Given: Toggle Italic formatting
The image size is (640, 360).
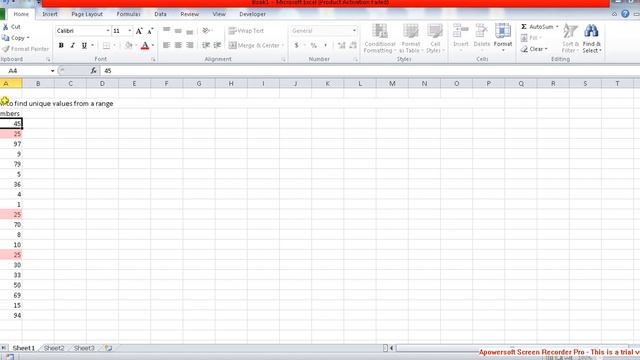Looking at the screenshot, I should click(72, 45).
